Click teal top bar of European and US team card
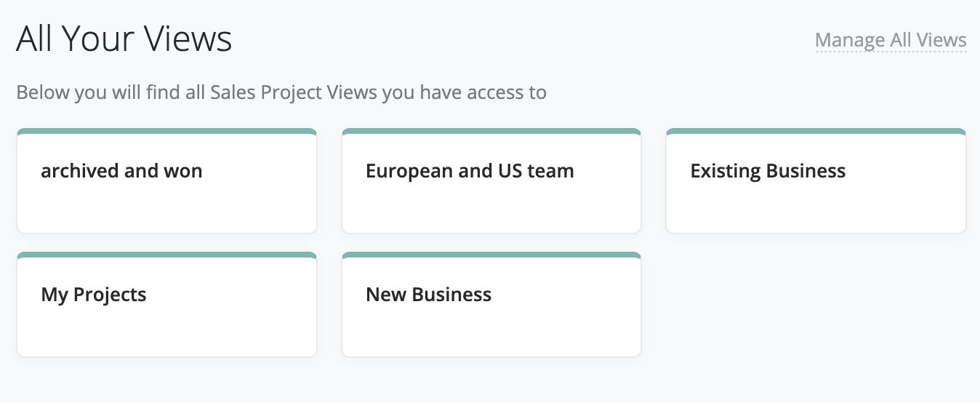Image resolution: width=980 pixels, height=403 pixels. [491, 132]
